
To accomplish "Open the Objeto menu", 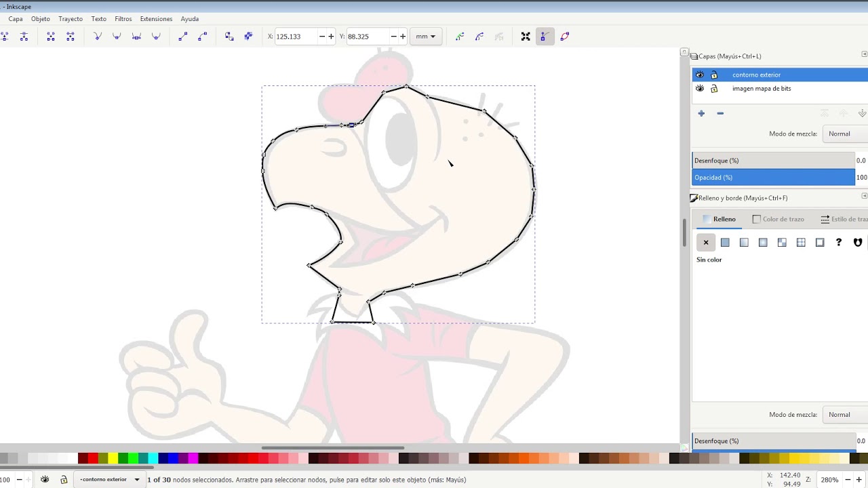I will 41,19.
